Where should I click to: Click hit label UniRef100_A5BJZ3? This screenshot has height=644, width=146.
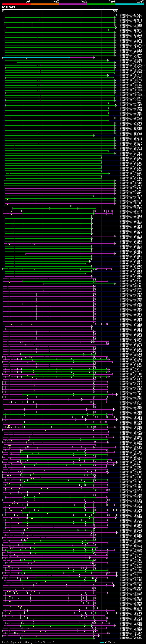131,135
